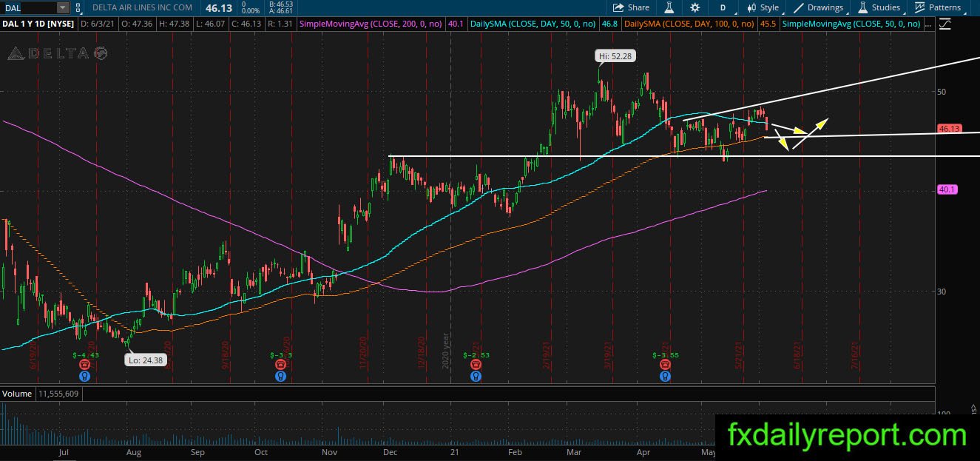Click the Share button
This screenshot has width=980, height=461.
pos(631,7)
